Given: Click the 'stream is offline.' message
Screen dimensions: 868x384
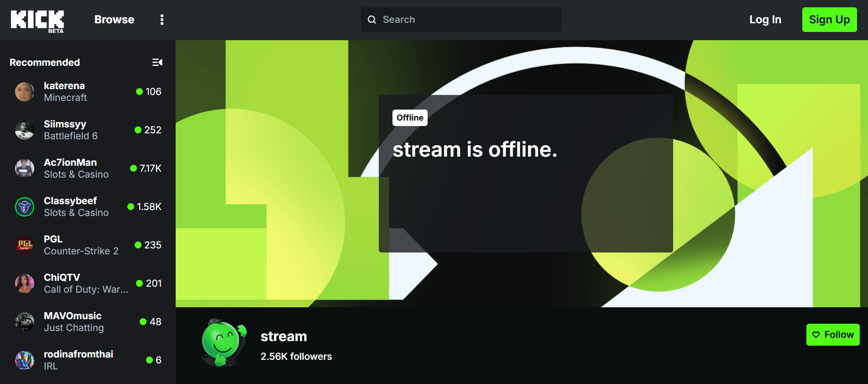Looking at the screenshot, I should [x=475, y=150].
